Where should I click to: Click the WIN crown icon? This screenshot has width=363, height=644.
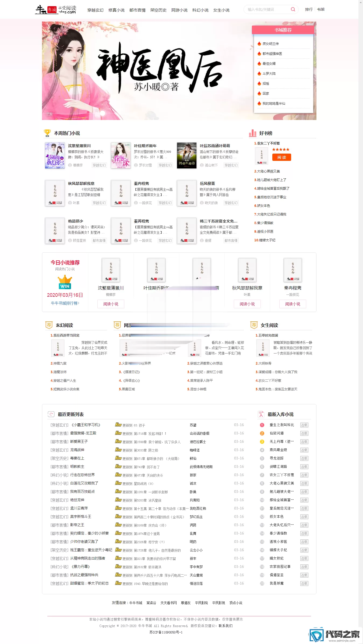click(x=65, y=282)
